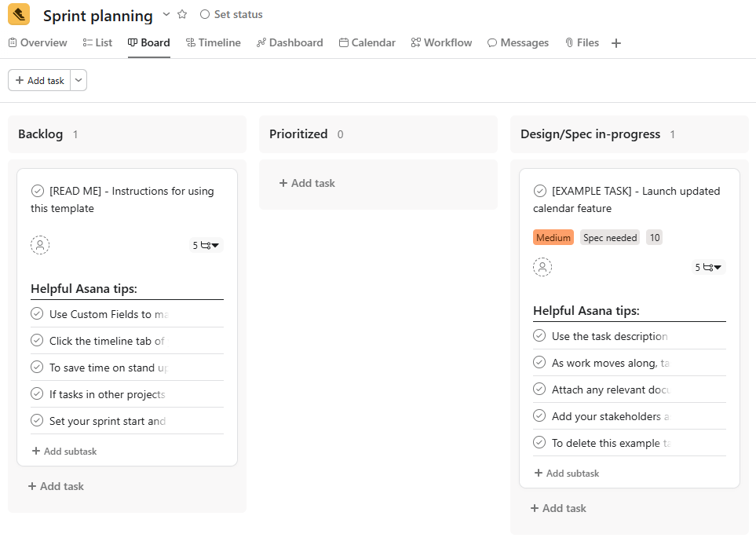Image resolution: width=756 pixels, height=556 pixels.
Task: Click the plus icon to add a new view tab
Action: [x=616, y=42]
